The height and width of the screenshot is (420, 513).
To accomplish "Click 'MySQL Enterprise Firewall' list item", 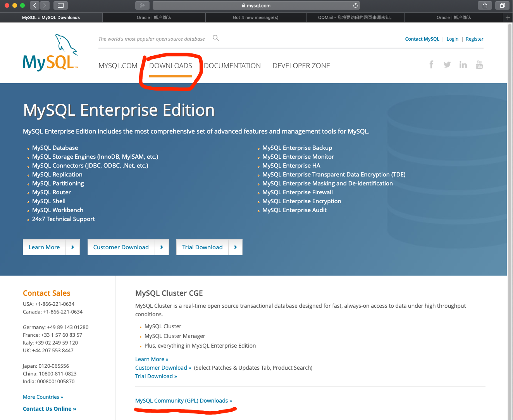I will coord(298,192).
